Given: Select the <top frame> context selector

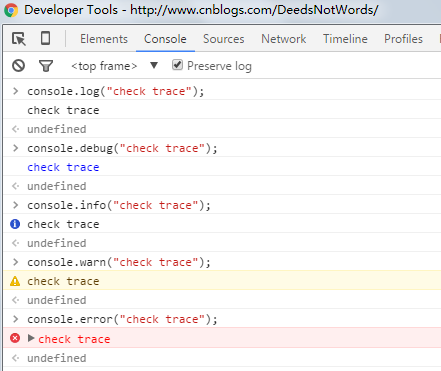Looking at the screenshot, I should tap(104, 66).
